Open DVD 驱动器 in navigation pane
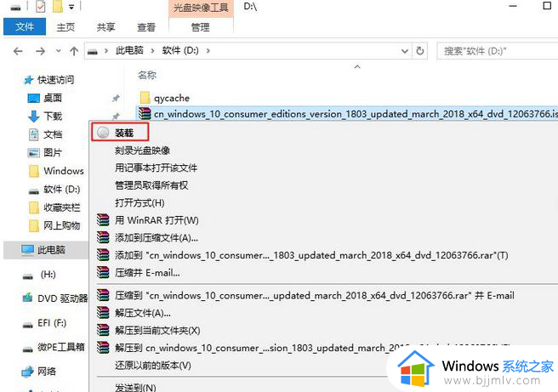The width and height of the screenshot is (558, 392). (x=63, y=298)
